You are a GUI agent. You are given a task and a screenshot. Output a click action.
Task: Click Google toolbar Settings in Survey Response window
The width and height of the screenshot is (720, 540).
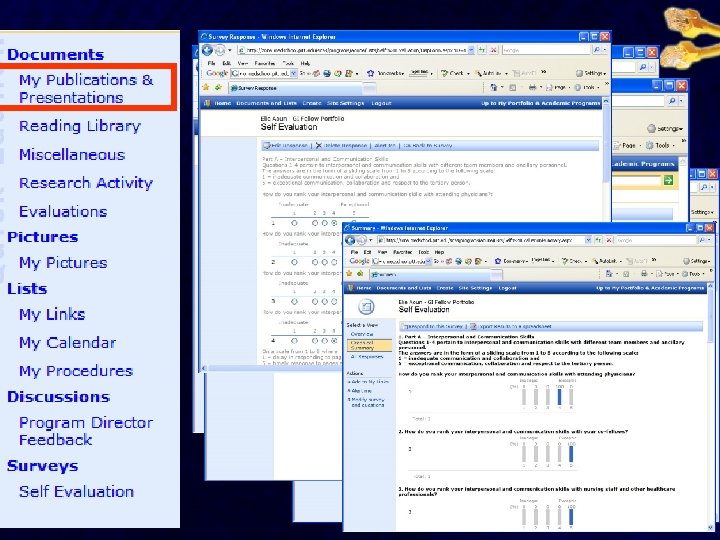click(591, 73)
